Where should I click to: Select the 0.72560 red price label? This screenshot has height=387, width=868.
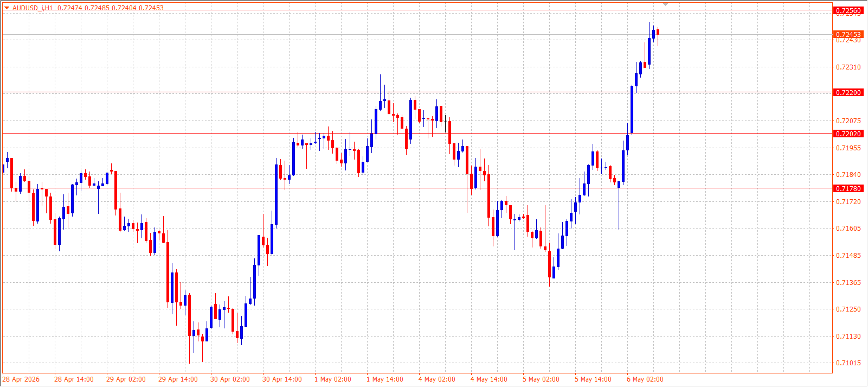[848, 11]
